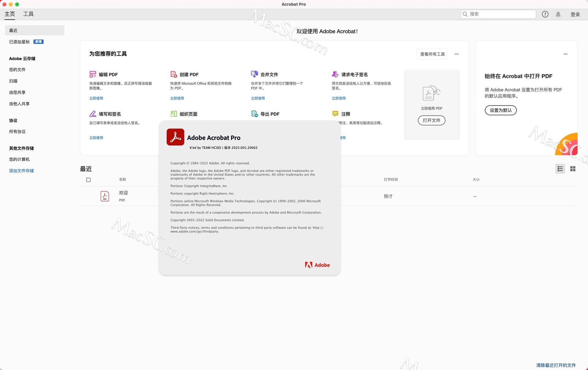Sort by the 名称 column header

coord(123,179)
